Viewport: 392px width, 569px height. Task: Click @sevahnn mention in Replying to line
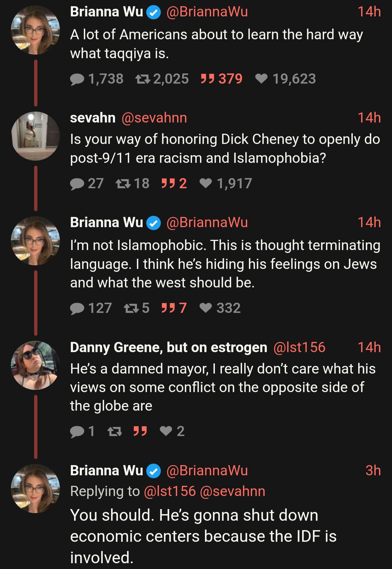(x=232, y=491)
